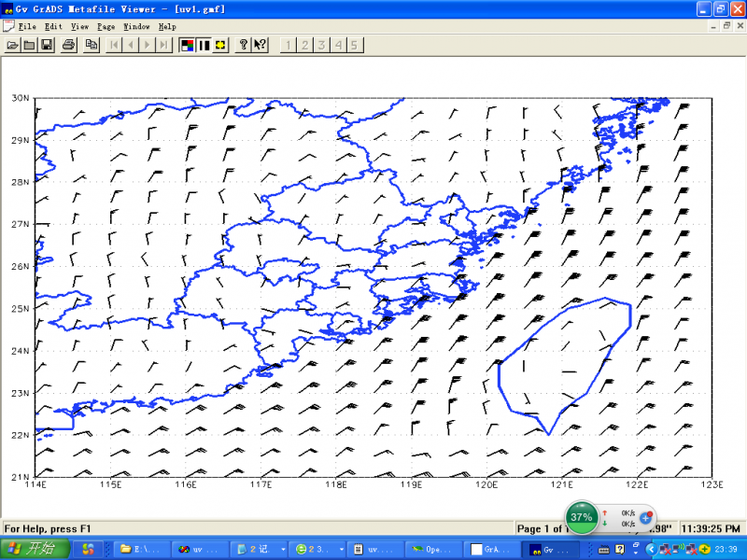
Task: Click the View menu
Action: pyautogui.click(x=79, y=27)
